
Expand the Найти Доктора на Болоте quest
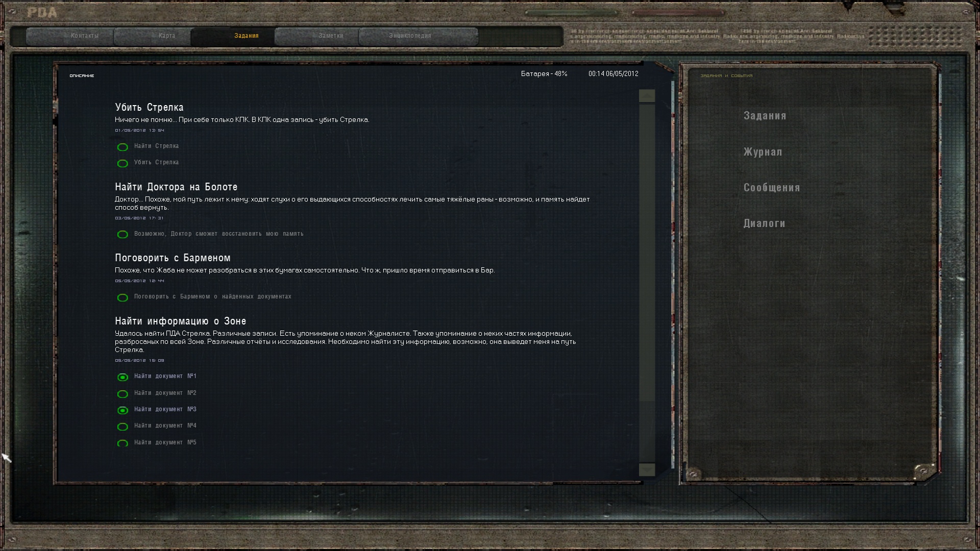click(176, 187)
